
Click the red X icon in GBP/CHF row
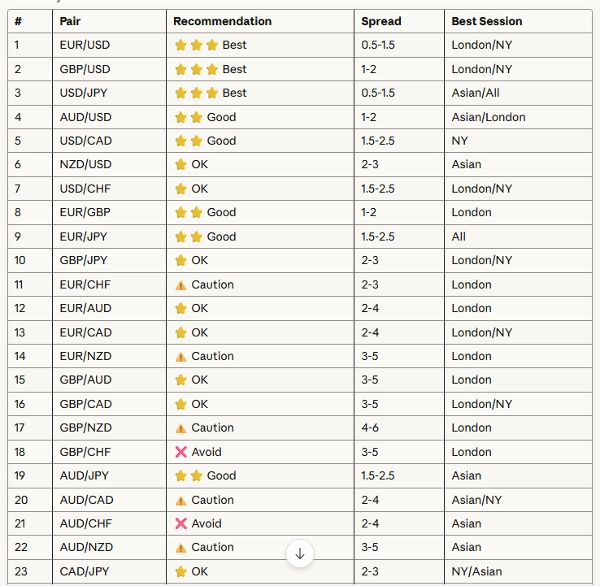click(181, 452)
